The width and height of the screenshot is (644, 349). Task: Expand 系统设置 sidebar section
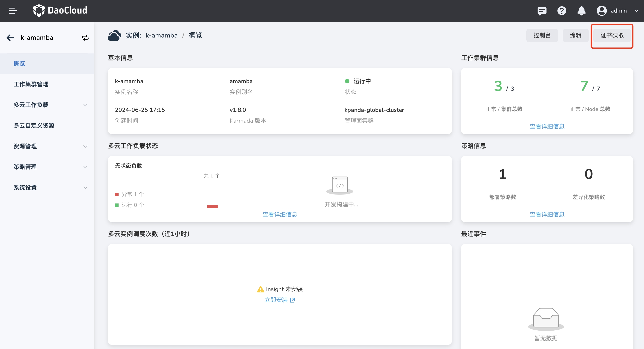[85, 188]
